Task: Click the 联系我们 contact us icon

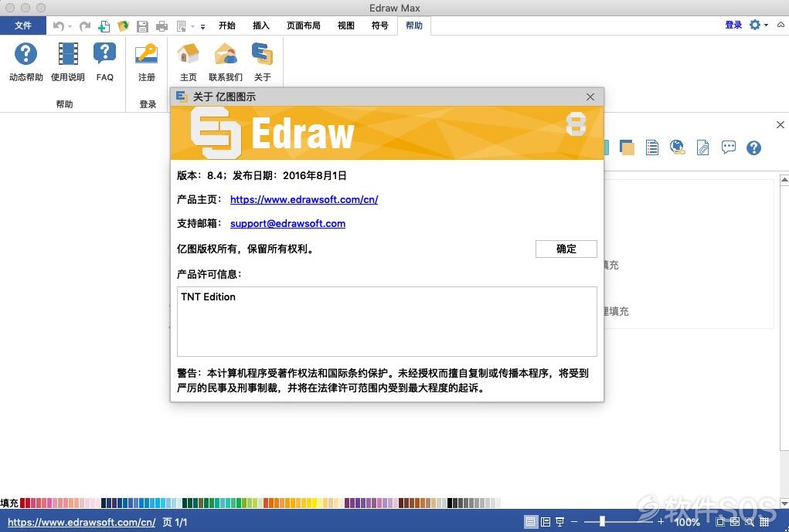Action: [x=226, y=53]
